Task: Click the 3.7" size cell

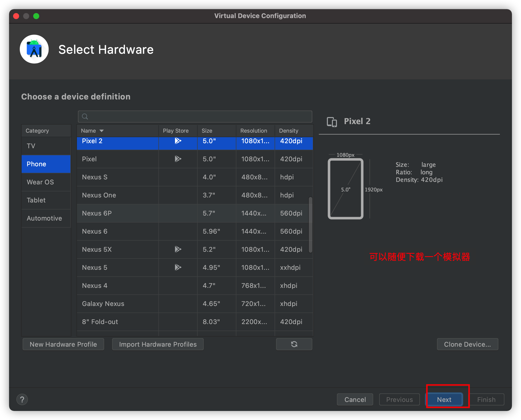Action: click(x=217, y=195)
